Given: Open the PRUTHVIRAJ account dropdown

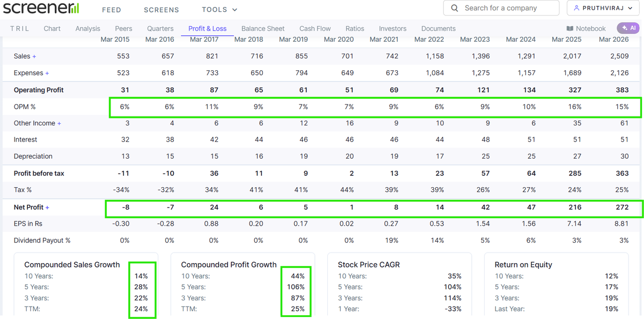Looking at the screenshot, I should tap(604, 8).
